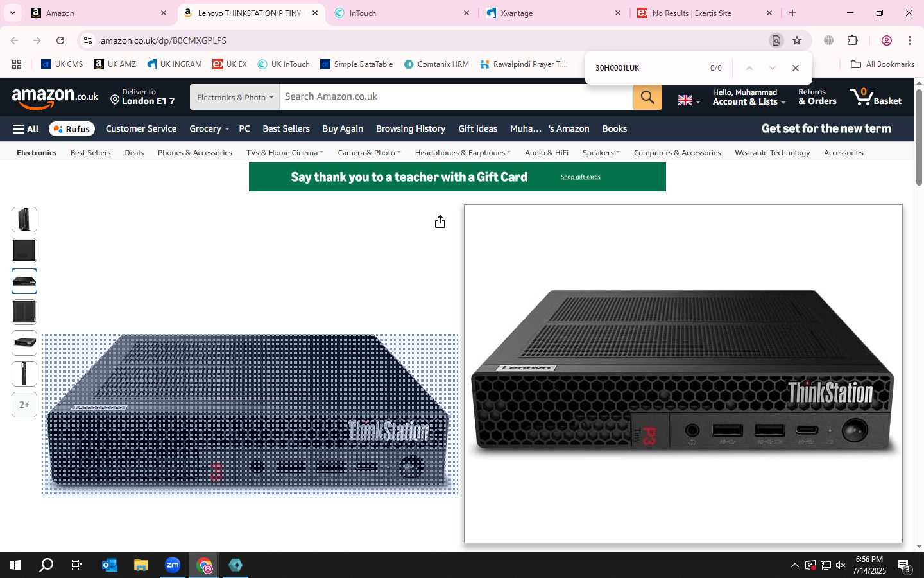This screenshot has height=578, width=924.
Task: Close the find-in-page bar
Action: pyautogui.click(x=796, y=68)
